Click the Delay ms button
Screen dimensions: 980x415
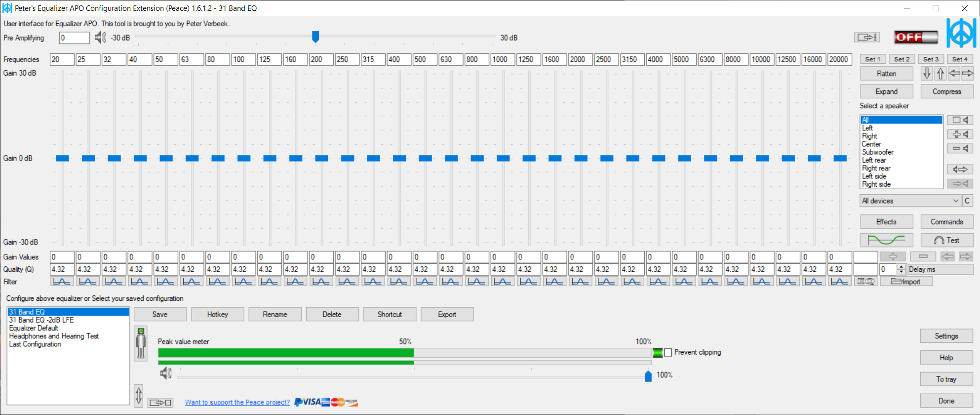click(941, 269)
